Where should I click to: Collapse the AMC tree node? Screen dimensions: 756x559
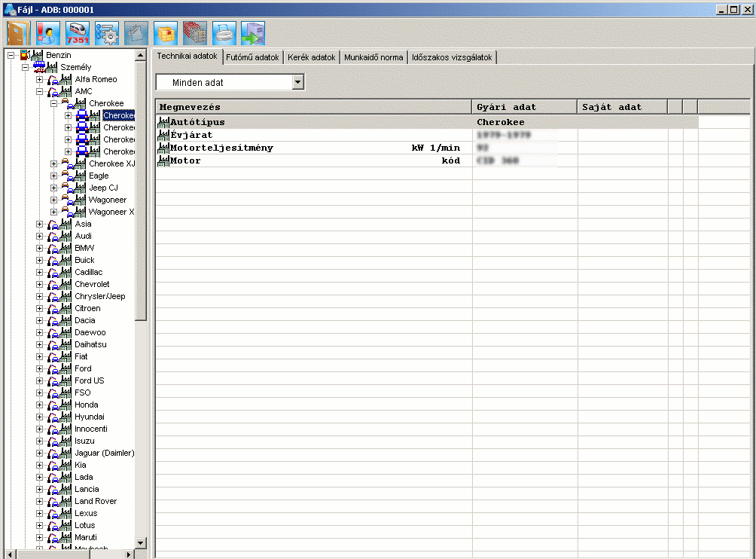[x=40, y=91]
